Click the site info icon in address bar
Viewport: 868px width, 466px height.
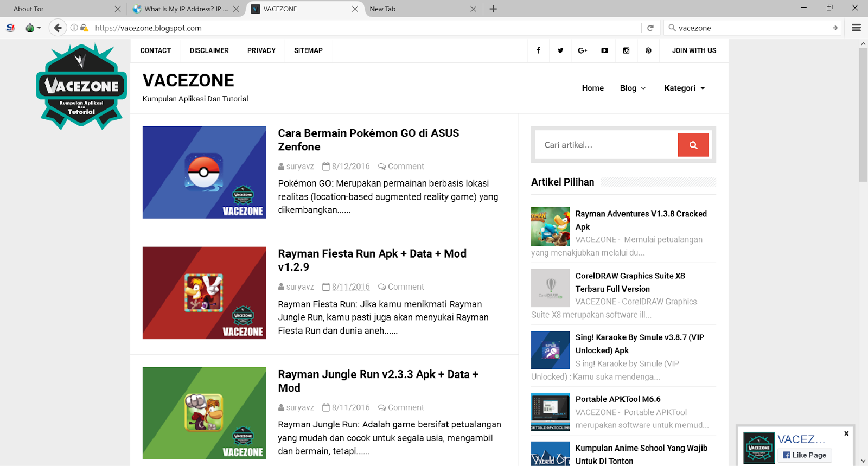click(x=74, y=28)
